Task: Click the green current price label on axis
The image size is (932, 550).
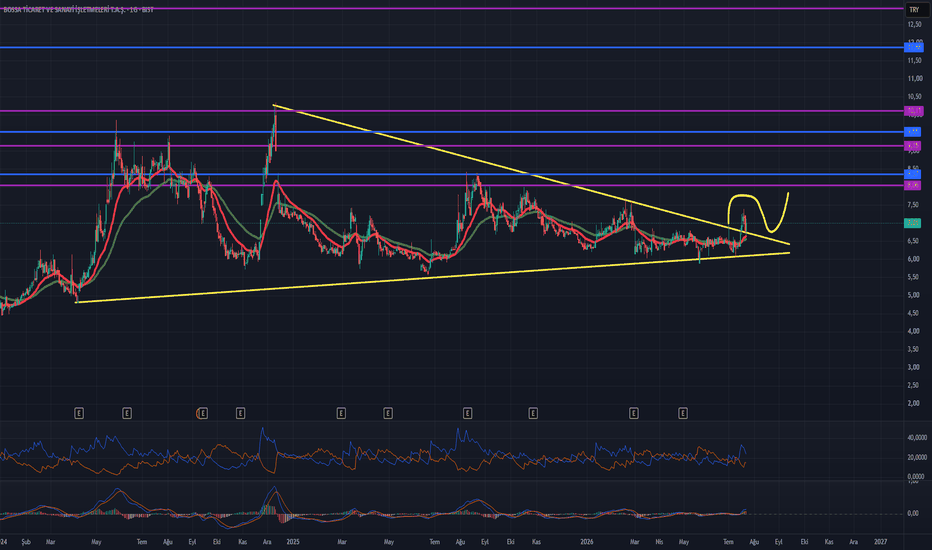Action: pyautogui.click(x=912, y=223)
